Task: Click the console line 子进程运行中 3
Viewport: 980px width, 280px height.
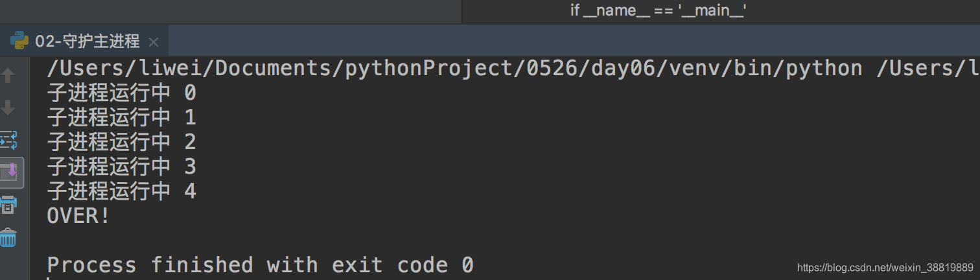Action: (x=121, y=167)
